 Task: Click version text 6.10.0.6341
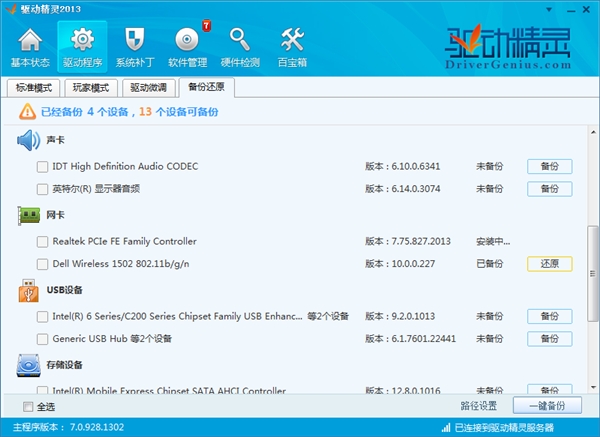click(416, 166)
